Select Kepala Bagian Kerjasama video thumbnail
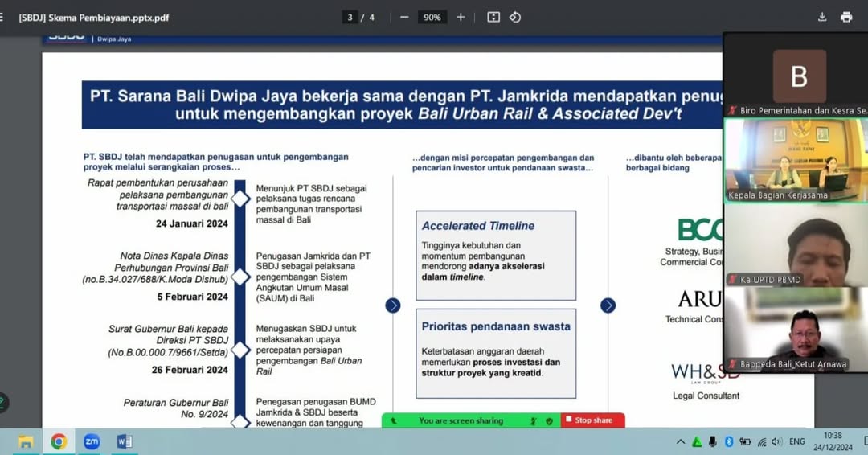Viewport: 868px width, 455px height. [795, 161]
